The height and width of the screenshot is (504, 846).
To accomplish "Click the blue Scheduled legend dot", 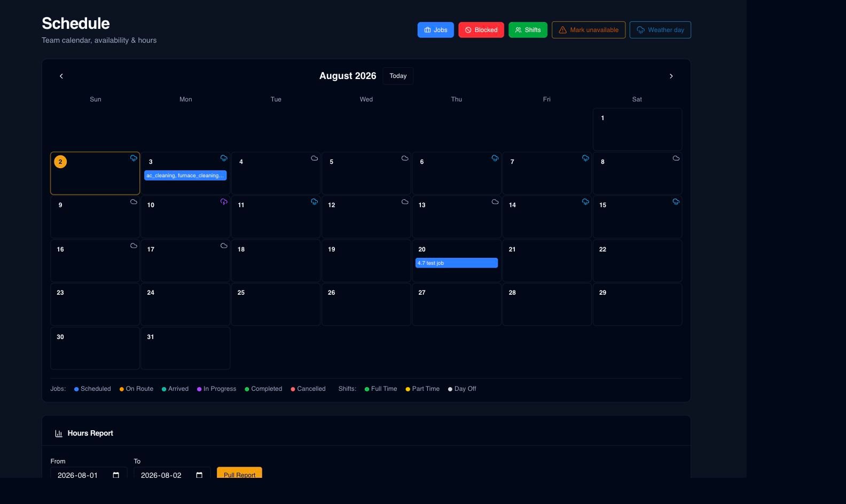I will tap(76, 389).
